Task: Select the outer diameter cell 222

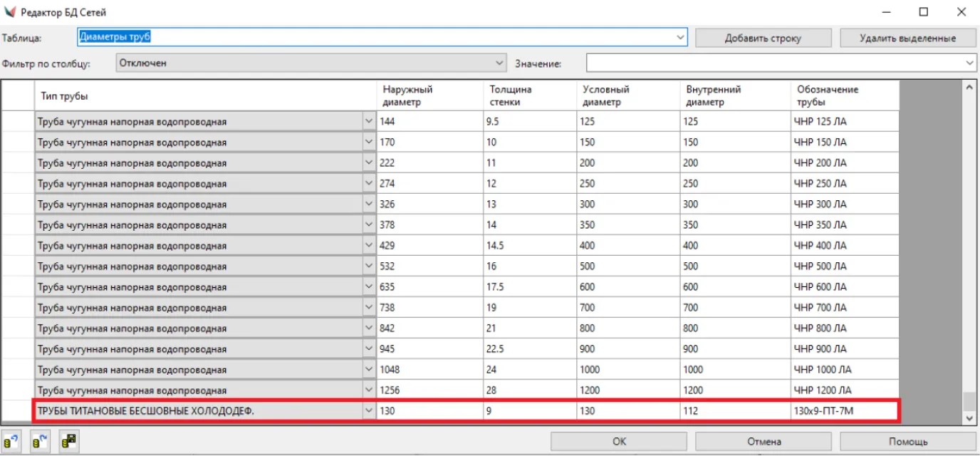Action: coord(430,162)
